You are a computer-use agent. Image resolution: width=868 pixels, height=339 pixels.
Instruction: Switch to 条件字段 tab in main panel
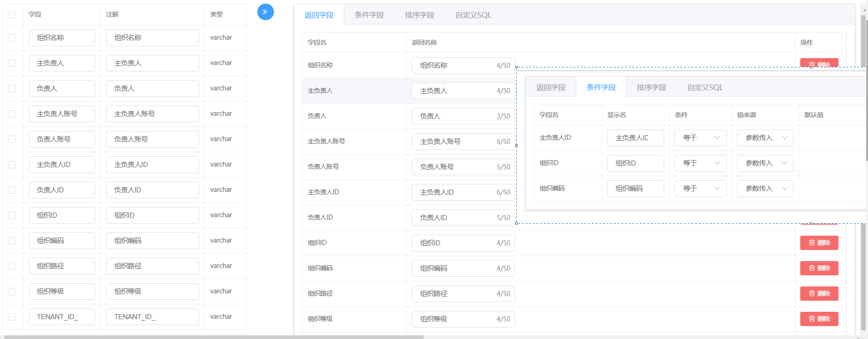pyautogui.click(x=369, y=15)
